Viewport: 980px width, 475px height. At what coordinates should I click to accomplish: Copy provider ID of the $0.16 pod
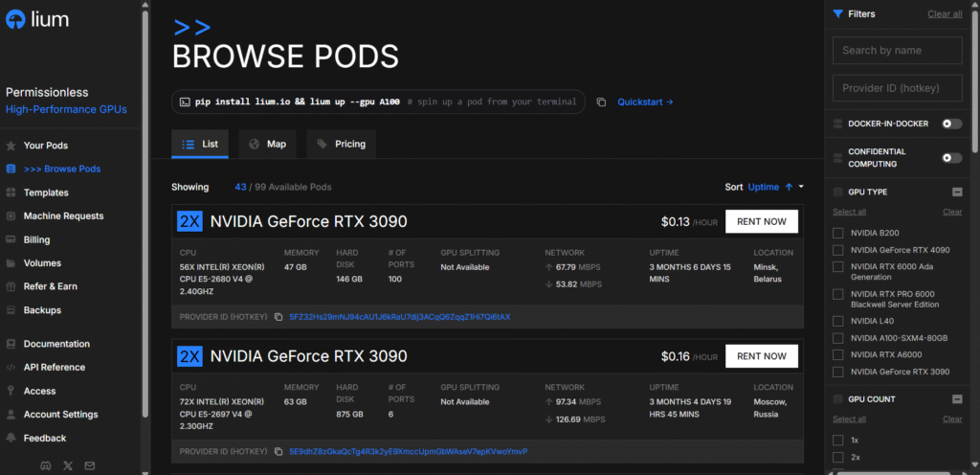coord(278,451)
